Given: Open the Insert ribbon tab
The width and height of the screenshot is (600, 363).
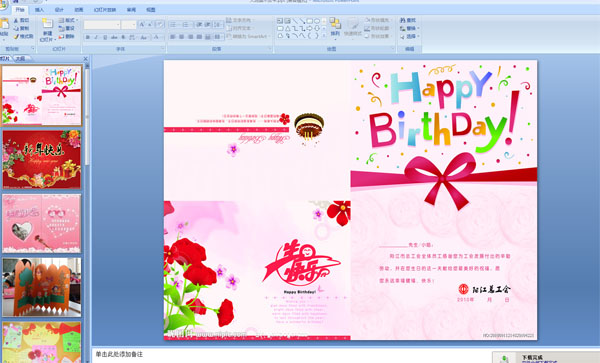Looking at the screenshot, I should pos(39,10).
